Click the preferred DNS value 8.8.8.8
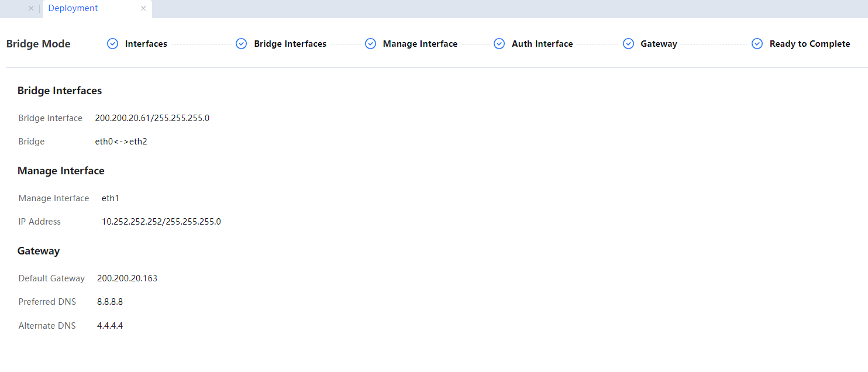 tap(110, 302)
